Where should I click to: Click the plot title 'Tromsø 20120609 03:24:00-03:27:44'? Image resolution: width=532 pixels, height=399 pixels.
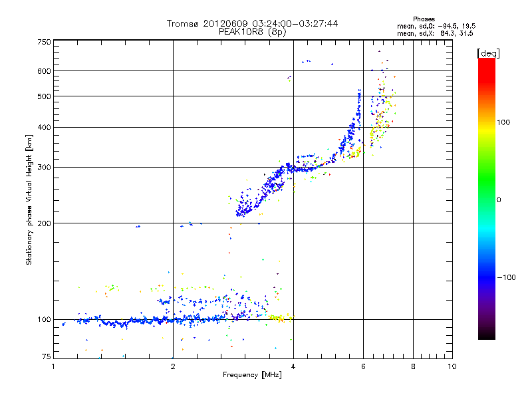(x=252, y=23)
